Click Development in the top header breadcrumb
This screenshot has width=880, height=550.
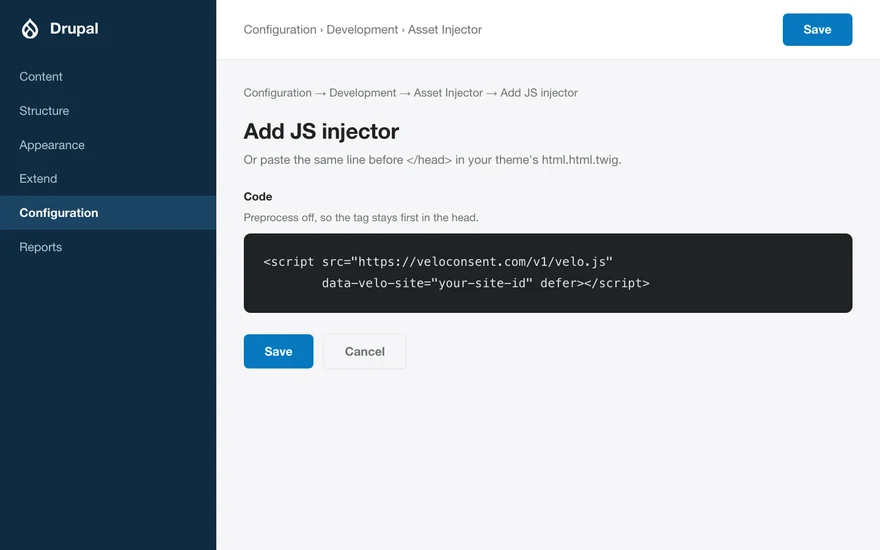pos(362,30)
